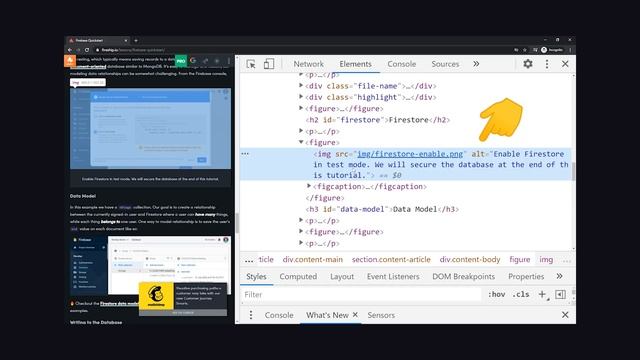Show more sidebar pane tabs chevron
The height and width of the screenshot is (360, 640).
pyautogui.click(x=559, y=276)
